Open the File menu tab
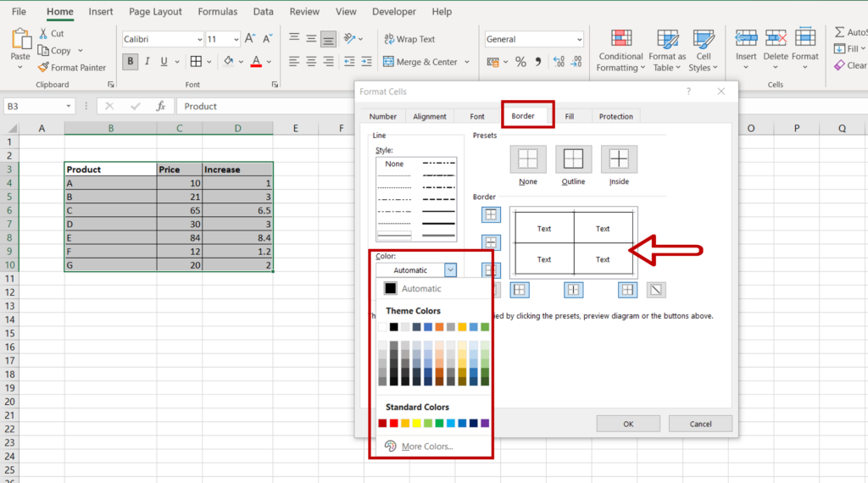Viewport: 868px width, 483px height. 19,12
